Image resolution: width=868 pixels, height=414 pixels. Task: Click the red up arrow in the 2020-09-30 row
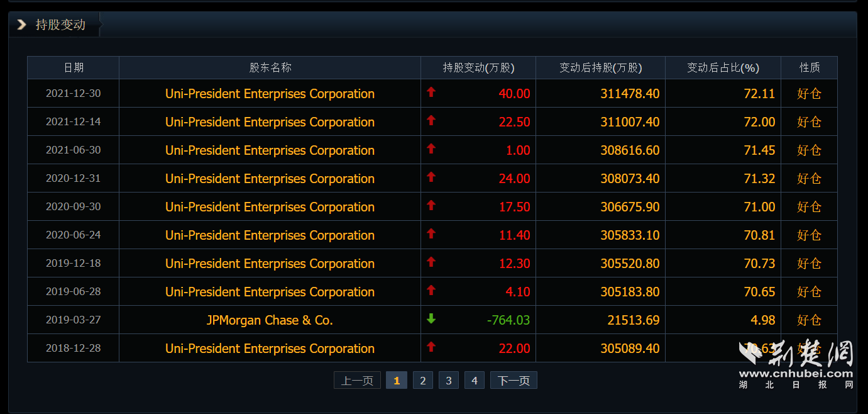click(x=431, y=205)
